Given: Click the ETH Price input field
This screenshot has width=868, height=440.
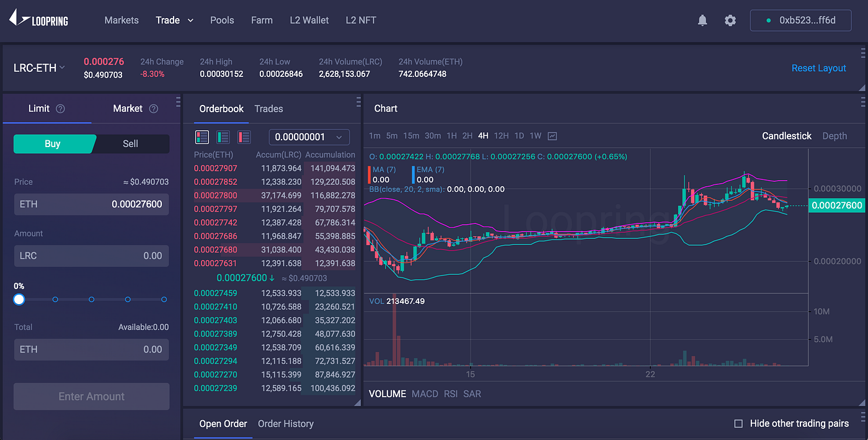Looking at the screenshot, I should click(91, 204).
